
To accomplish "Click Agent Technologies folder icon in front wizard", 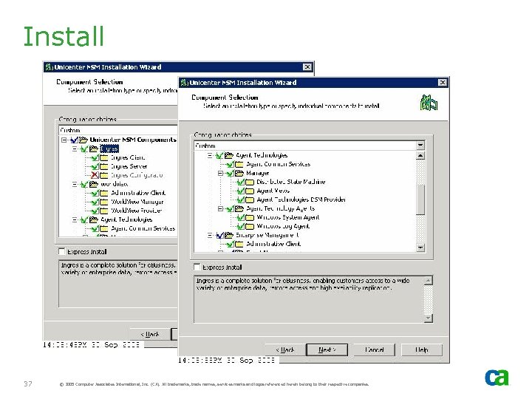I will (229, 155).
